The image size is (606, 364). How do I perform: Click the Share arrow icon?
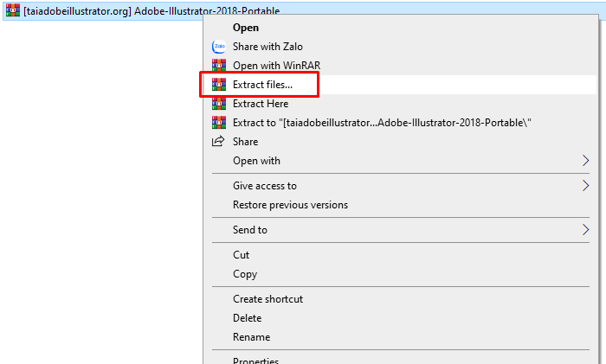click(x=218, y=142)
